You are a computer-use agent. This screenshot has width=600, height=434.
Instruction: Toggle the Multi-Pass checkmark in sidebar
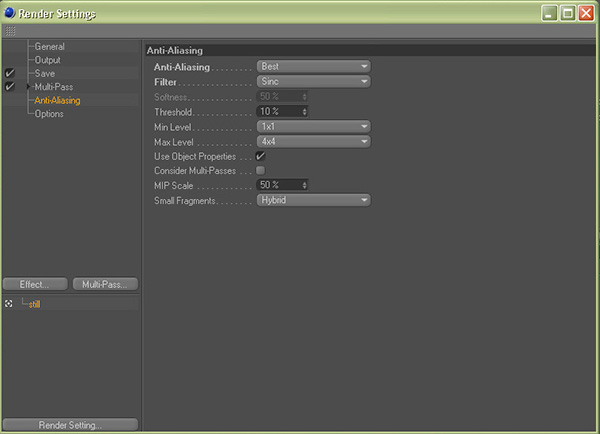coord(9,88)
